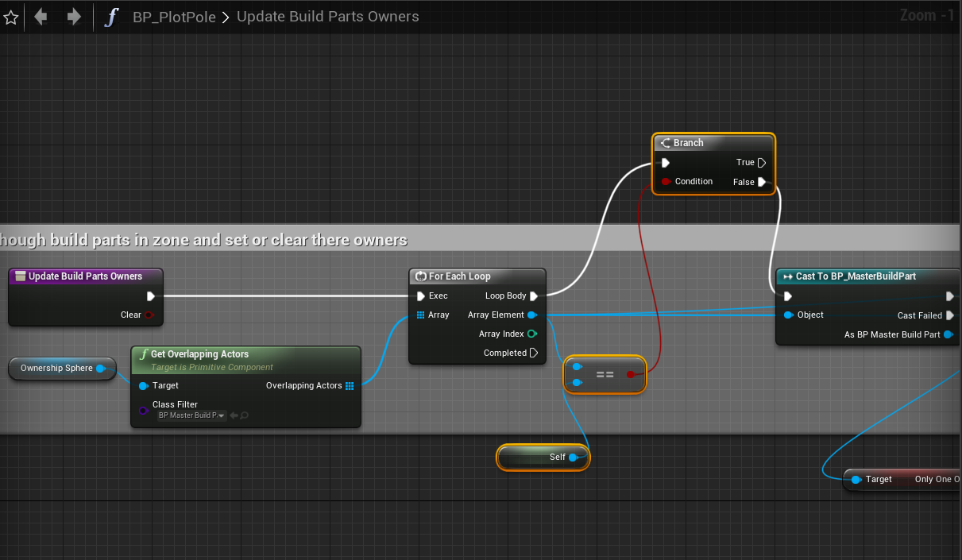Click the favorite star icon
This screenshot has width=962, height=560.
(x=10, y=17)
